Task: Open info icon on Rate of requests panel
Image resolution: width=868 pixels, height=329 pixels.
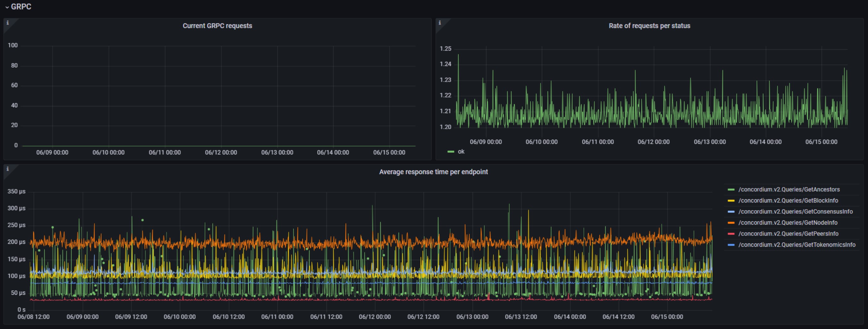Action: click(440, 23)
